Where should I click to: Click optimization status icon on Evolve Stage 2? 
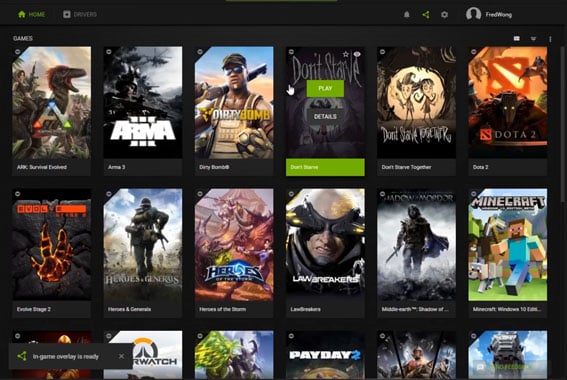point(17,194)
